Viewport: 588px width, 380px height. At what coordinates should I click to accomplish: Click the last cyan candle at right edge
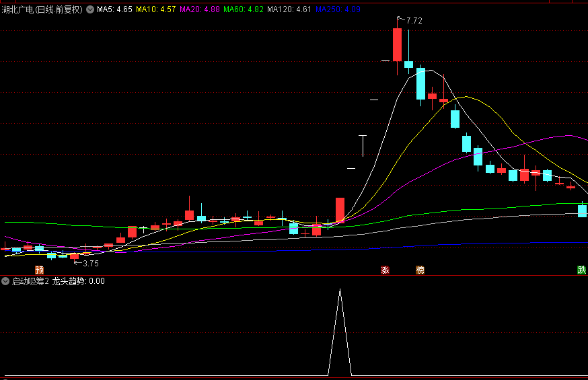point(582,211)
